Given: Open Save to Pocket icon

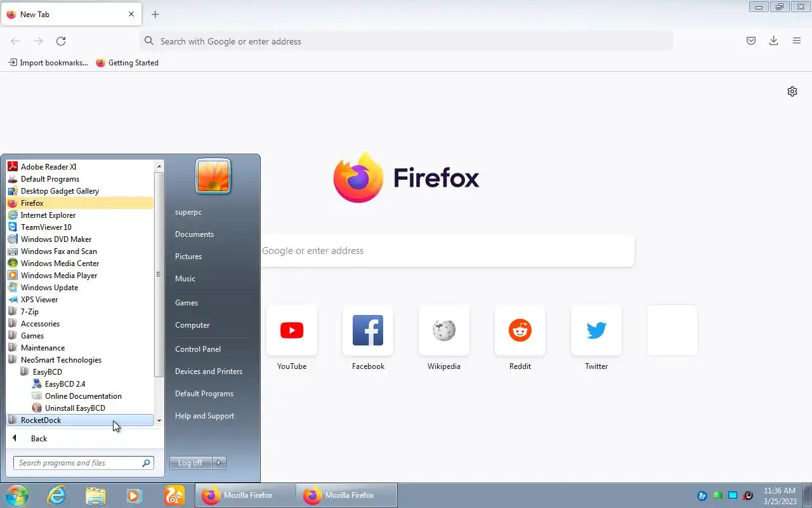Looking at the screenshot, I should click(751, 41).
